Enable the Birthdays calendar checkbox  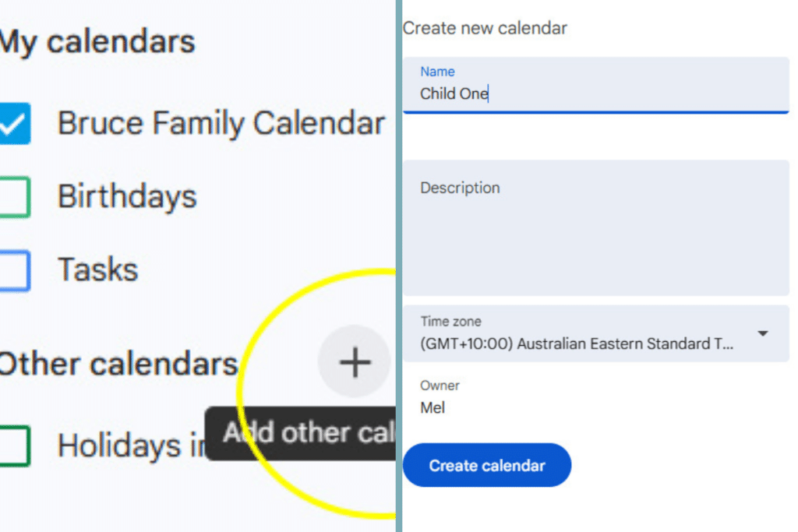click(16, 196)
